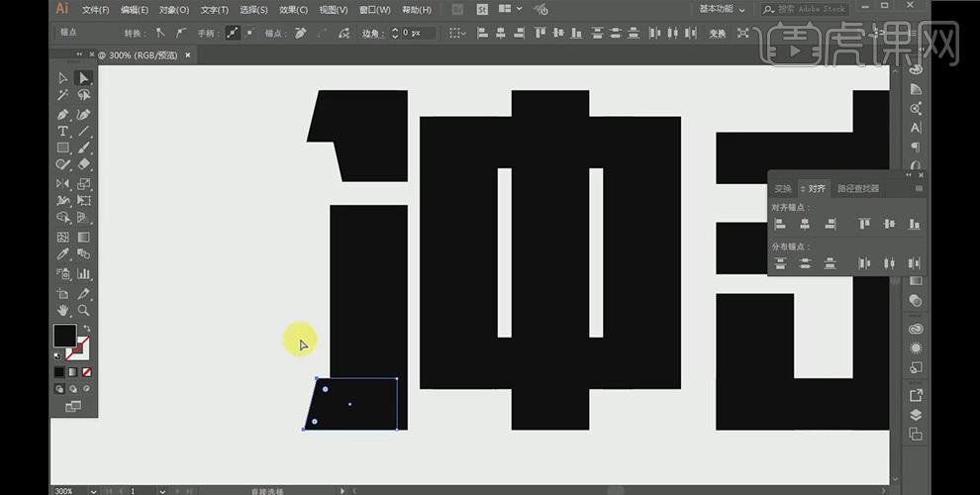The height and width of the screenshot is (495, 980).
Task: Select the Curvature tool
Action: (84, 115)
